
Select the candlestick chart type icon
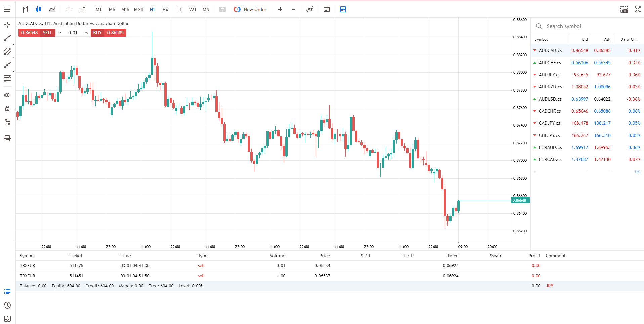(x=39, y=9)
